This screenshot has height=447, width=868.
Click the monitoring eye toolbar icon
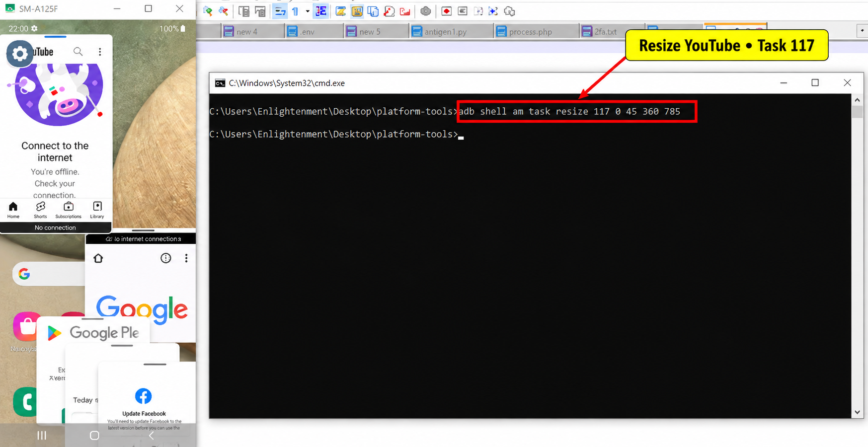pyautogui.click(x=425, y=11)
